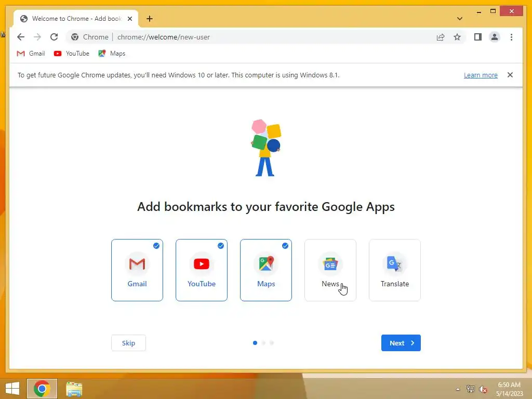
Task: Click the forward navigation arrow
Action: pos(37,37)
